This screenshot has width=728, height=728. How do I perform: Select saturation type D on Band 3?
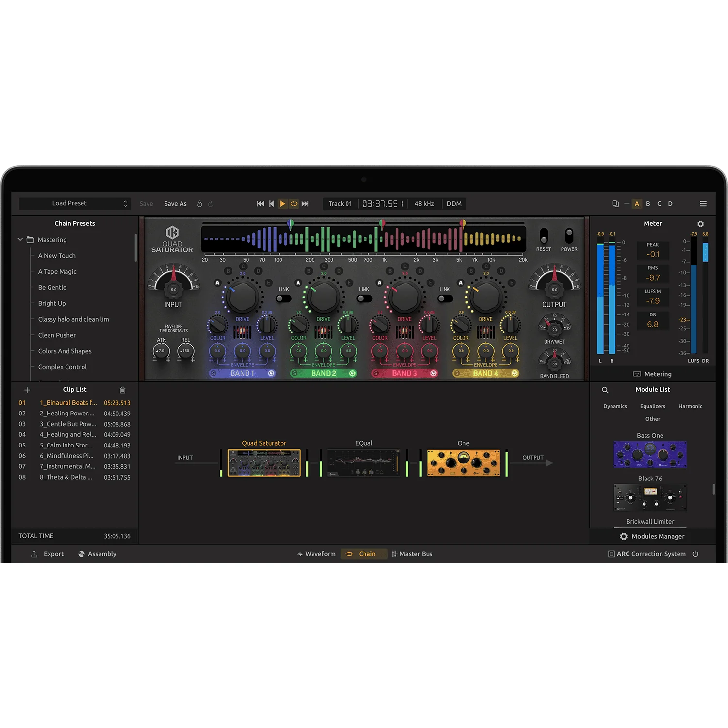coord(420,271)
